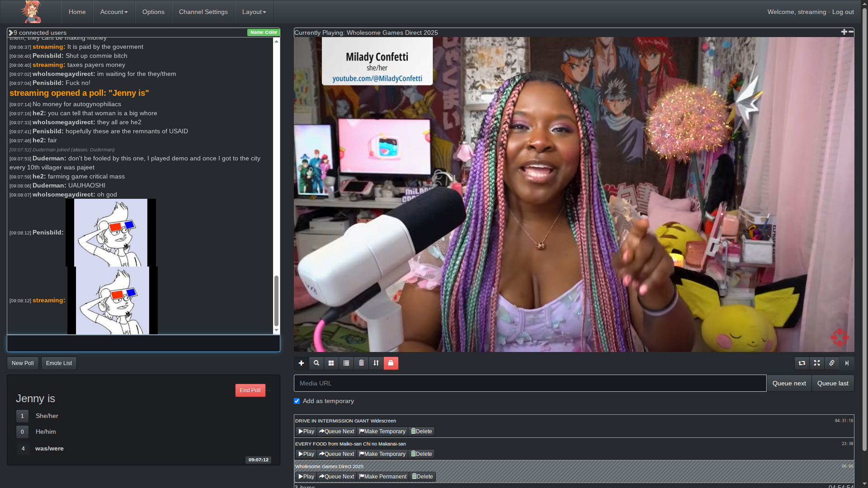Click the poll announcement "Jenny is" message
Screen dimensions: 868x488
79,93
